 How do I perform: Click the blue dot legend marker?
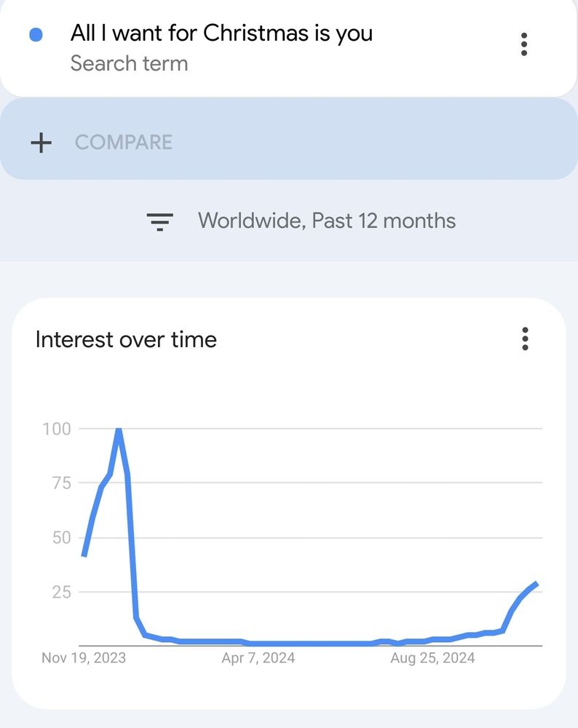tap(34, 33)
